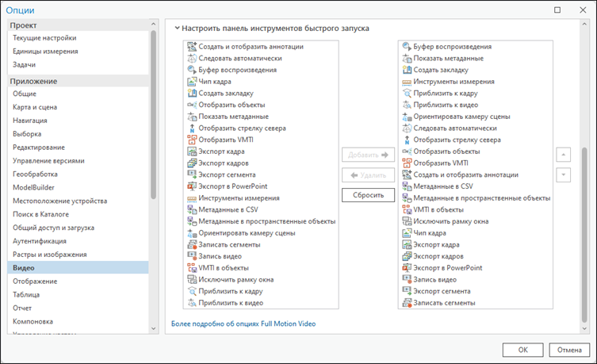This screenshot has height=364, width=597.
Task: Click Ориентировать камеру сцены icon in right list
Action: pyautogui.click(x=407, y=117)
